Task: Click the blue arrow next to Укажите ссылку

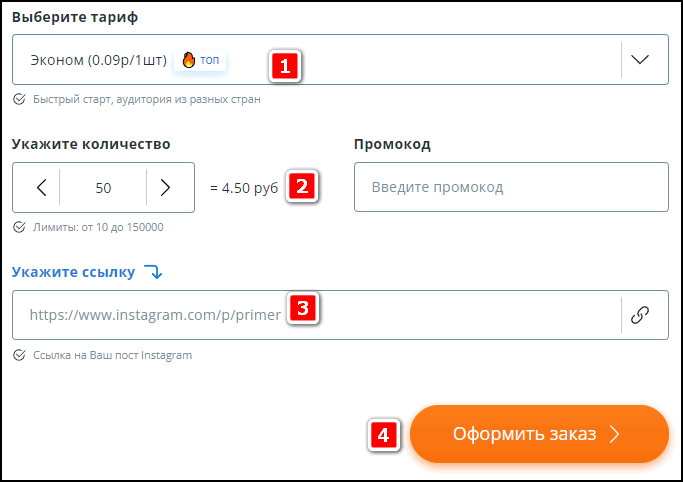Action: pos(153,272)
